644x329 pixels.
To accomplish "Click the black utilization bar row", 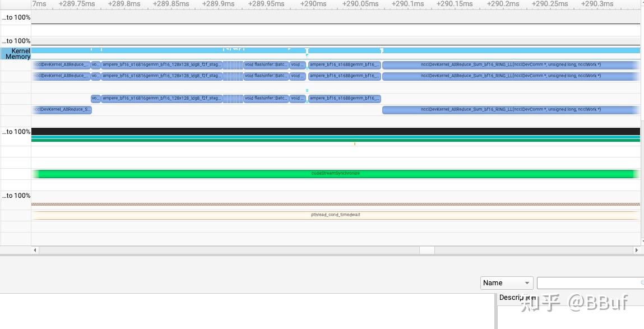I will (336, 132).
